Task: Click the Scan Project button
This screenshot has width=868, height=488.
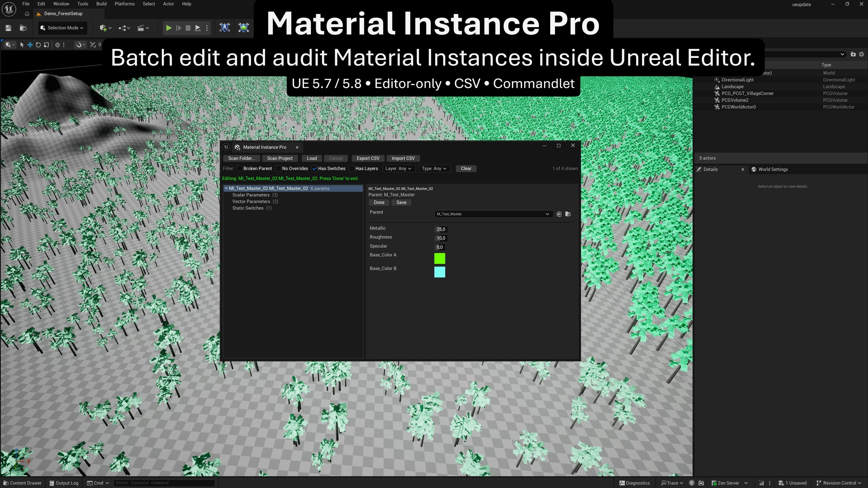Action: pos(280,158)
